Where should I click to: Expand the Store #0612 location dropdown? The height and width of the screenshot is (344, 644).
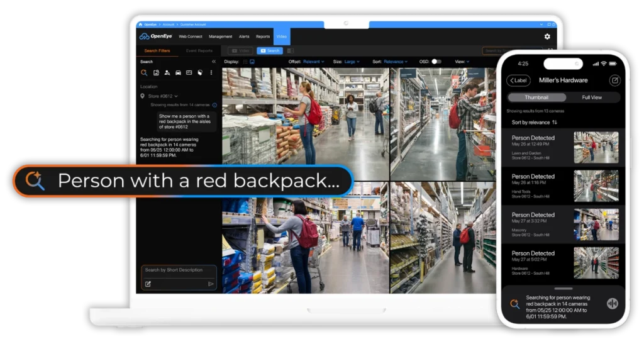coord(163,96)
